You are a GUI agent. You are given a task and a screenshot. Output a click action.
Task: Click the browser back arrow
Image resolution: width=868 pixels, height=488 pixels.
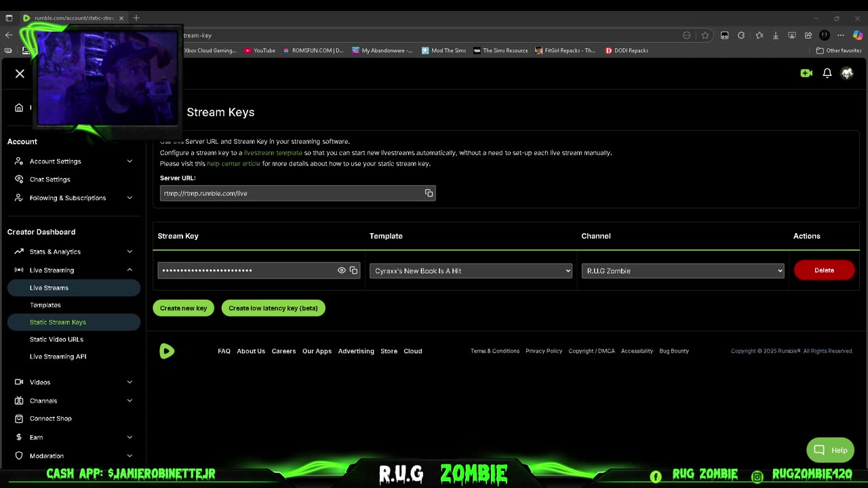(x=9, y=35)
